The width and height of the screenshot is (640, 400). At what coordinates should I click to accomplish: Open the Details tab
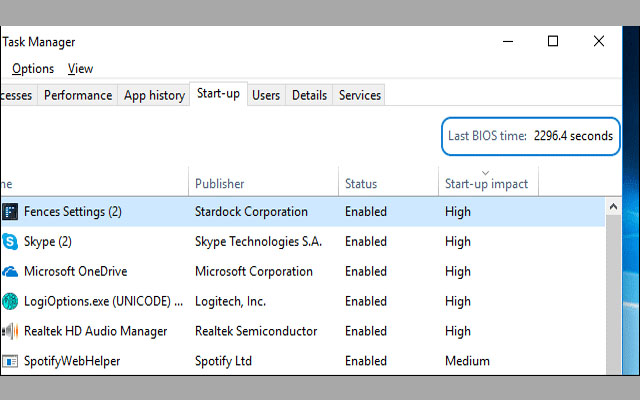point(309,95)
